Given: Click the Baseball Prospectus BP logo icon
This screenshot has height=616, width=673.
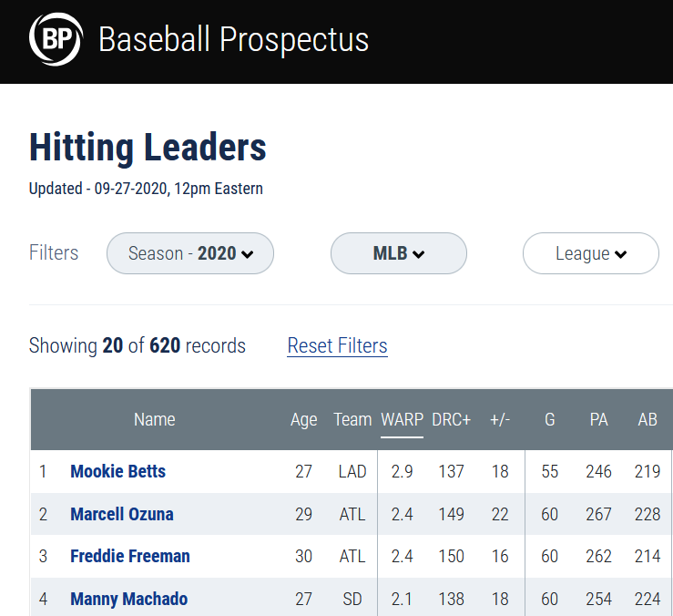Looking at the screenshot, I should click(x=56, y=40).
